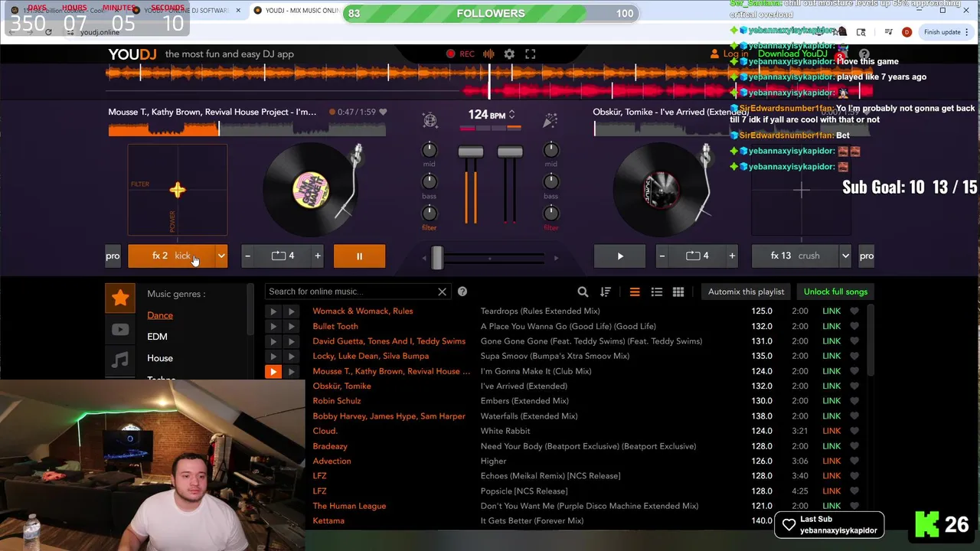Click the right deck bass knob
This screenshot has height=551, width=980.
551,181
